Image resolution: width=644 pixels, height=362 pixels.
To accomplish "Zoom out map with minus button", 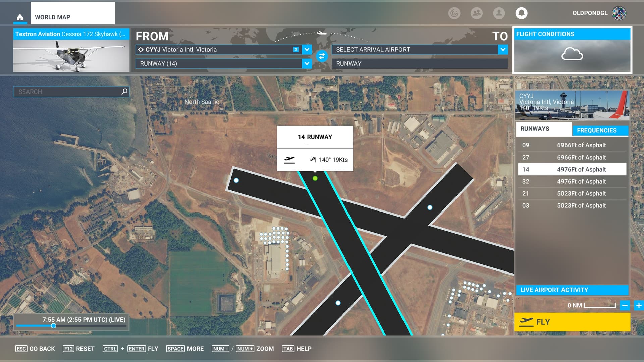I will pos(625,305).
